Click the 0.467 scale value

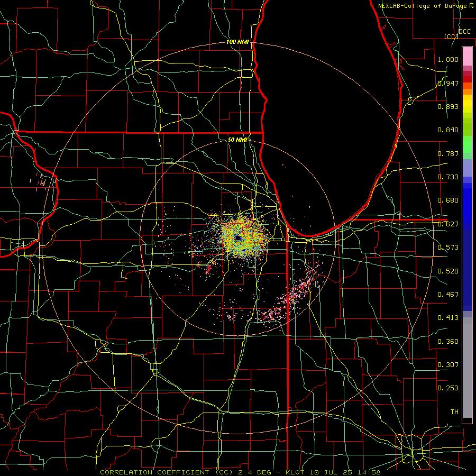(448, 295)
